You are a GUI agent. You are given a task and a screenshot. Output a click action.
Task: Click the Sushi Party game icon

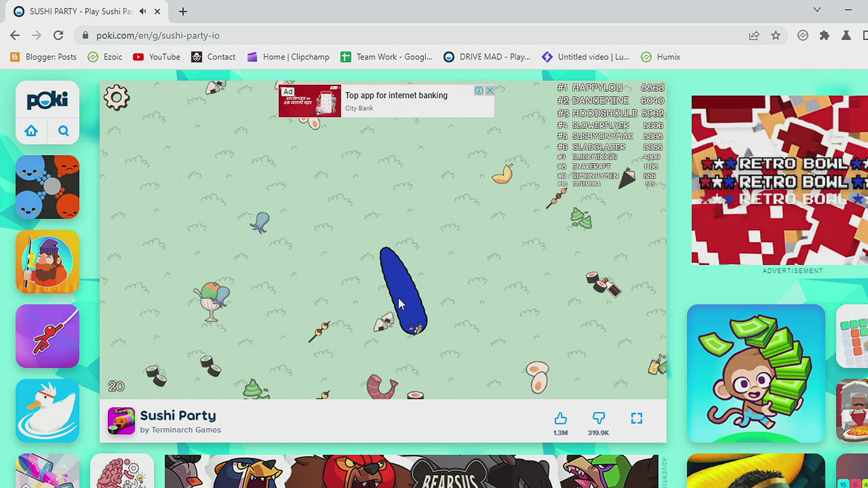coord(121,421)
